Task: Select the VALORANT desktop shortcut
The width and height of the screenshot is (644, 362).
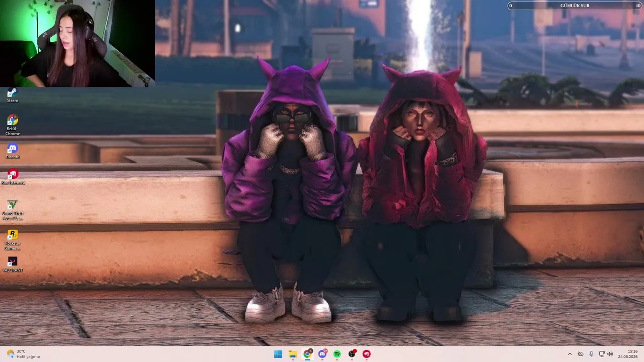Action: (x=13, y=264)
